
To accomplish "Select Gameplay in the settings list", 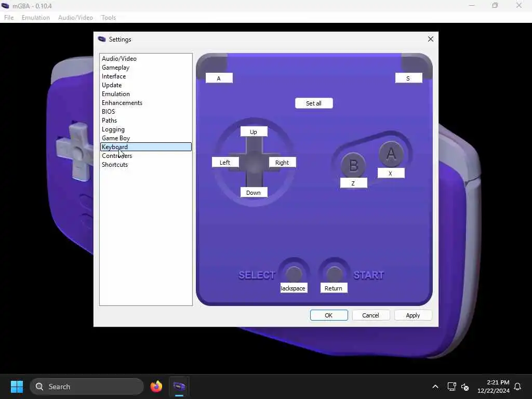I will pyautogui.click(x=146, y=68).
